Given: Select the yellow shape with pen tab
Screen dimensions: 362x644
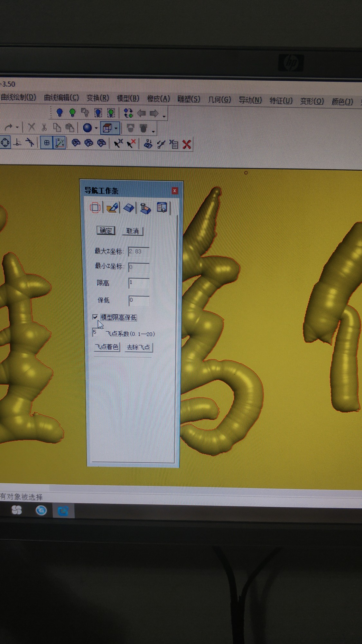Looking at the screenshot, I should tap(112, 208).
